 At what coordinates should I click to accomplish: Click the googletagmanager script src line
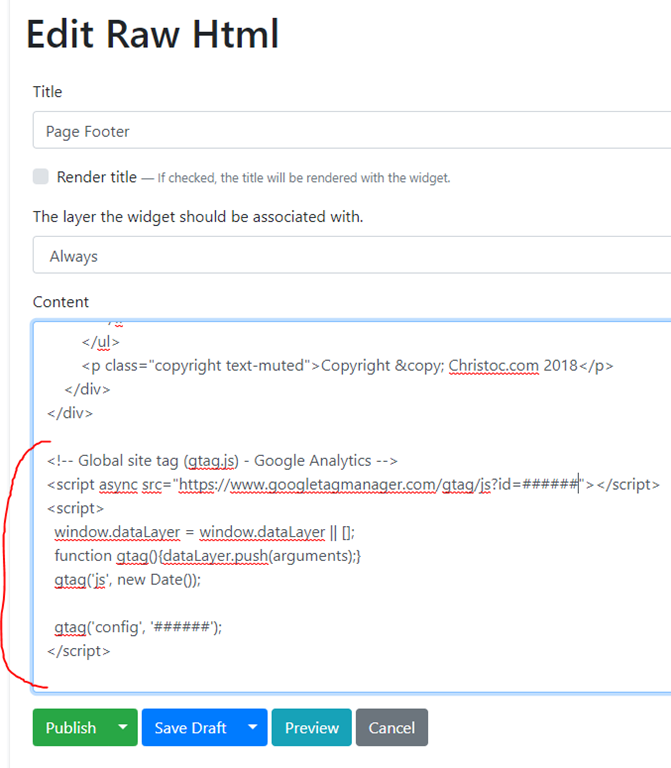[353, 484]
